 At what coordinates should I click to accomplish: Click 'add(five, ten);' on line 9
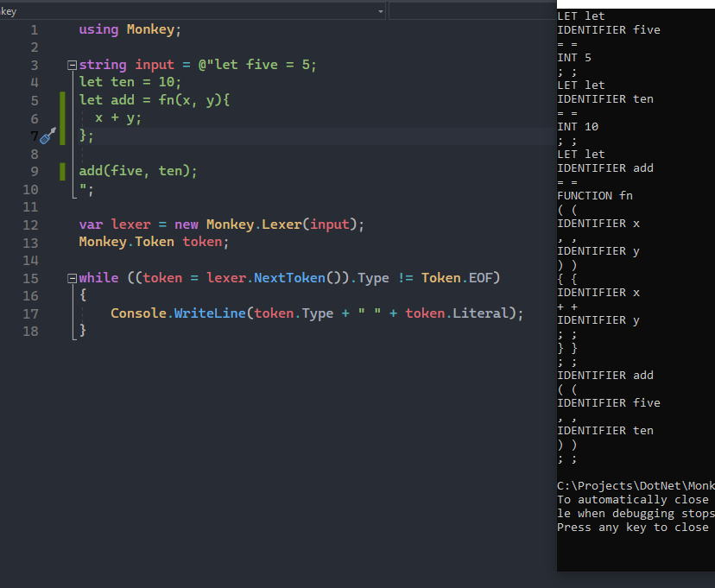click(x=137, y=171)
